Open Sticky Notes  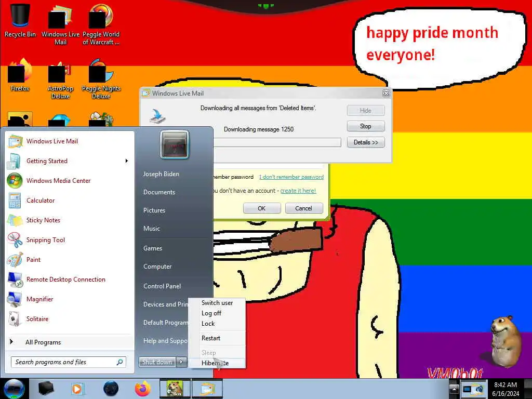point(70,220)
